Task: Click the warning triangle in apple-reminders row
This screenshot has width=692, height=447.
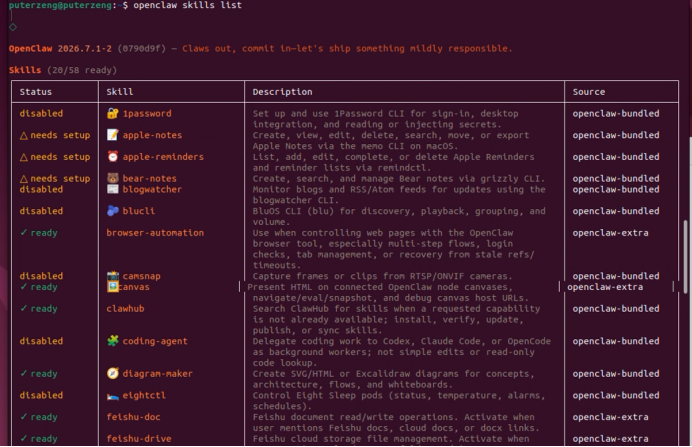Action: click(24, 157)
